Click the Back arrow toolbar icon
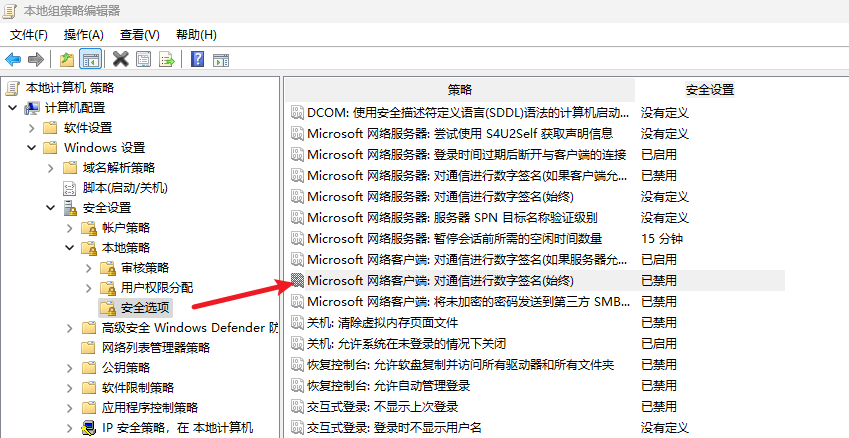Screen dimensions: 849x438 (13, 59)
